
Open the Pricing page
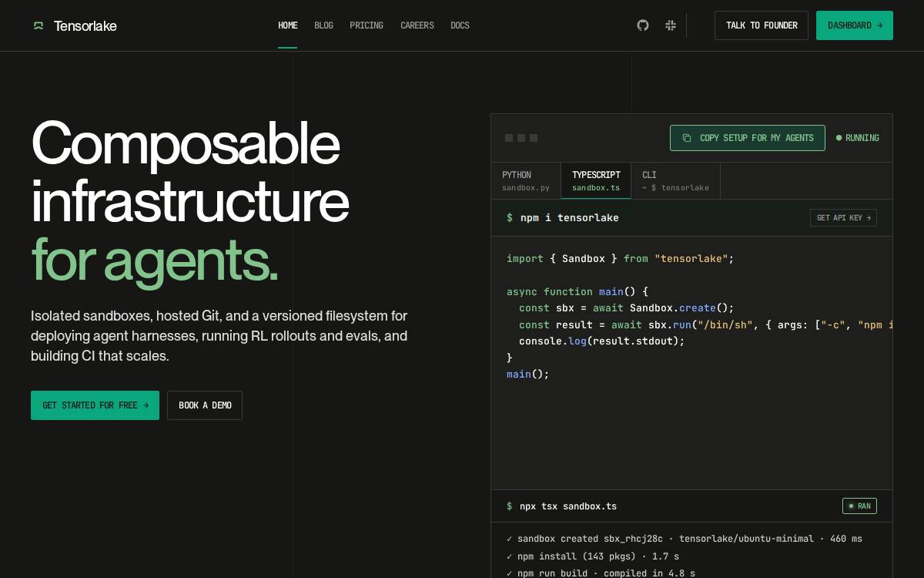pos(367,25)
